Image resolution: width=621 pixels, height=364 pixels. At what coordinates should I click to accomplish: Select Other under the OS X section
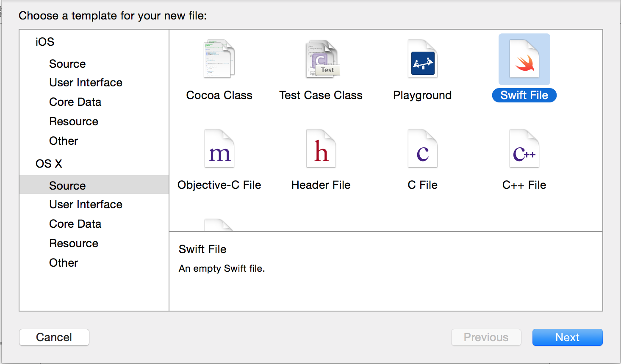click(63, 262)
